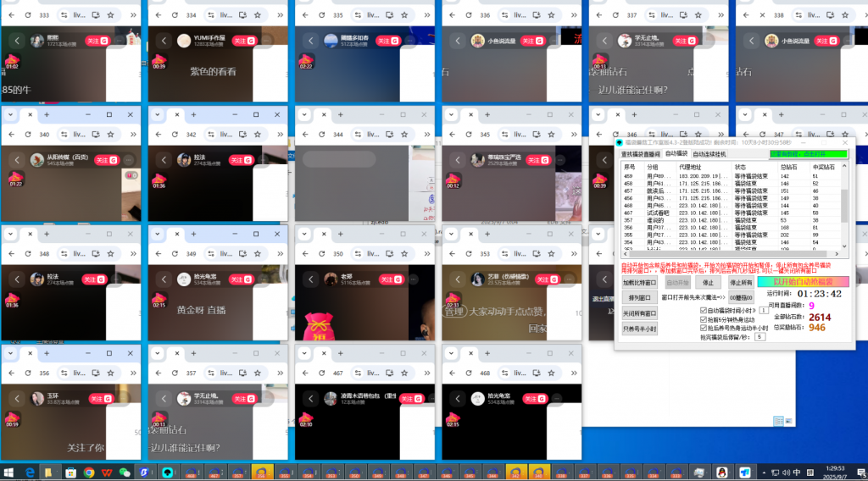868x481 pixels.
Task: Uncheck the 抢前5分钟热身运动 option
Action: pyautogui.click(x=704, y=319)
